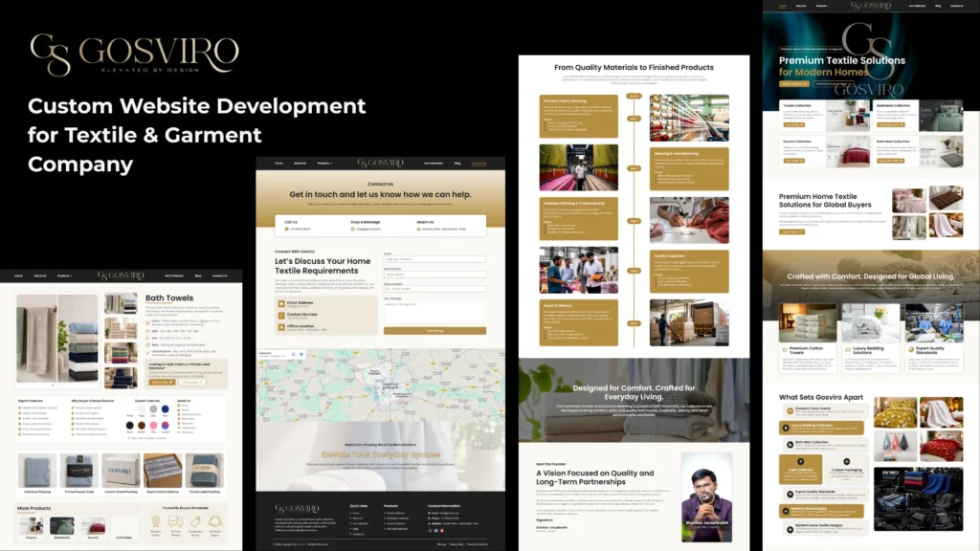This screenshot has height=551, width=980.
Task: Select the Navy towel color swatch
Action: tap(165, 409)
